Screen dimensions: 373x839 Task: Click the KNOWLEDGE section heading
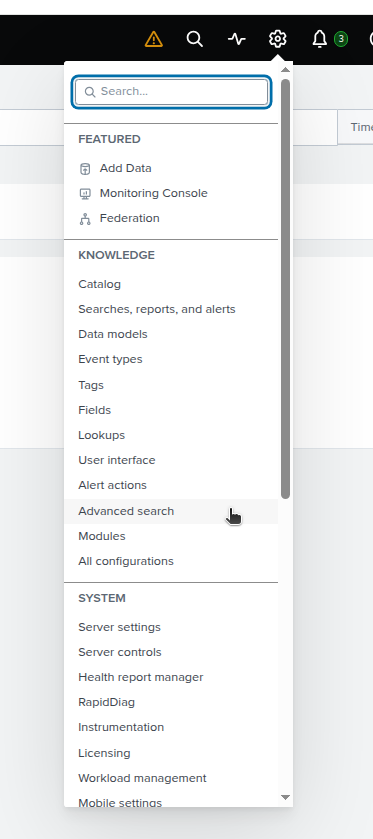point(117,255)
